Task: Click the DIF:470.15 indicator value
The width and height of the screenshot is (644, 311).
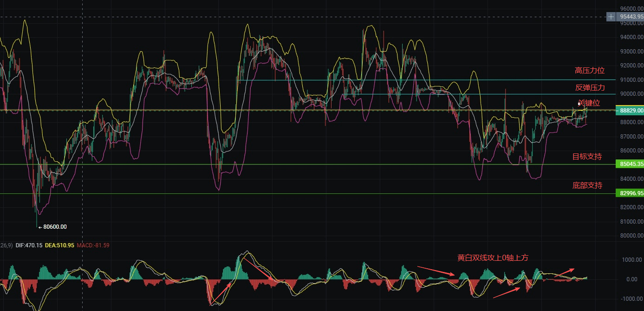Action: [x=29, y=245]
